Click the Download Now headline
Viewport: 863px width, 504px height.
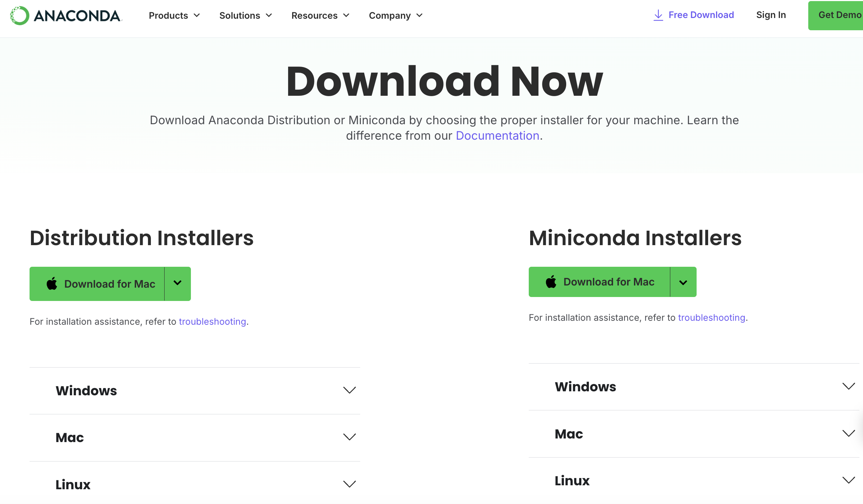point(444,81)
